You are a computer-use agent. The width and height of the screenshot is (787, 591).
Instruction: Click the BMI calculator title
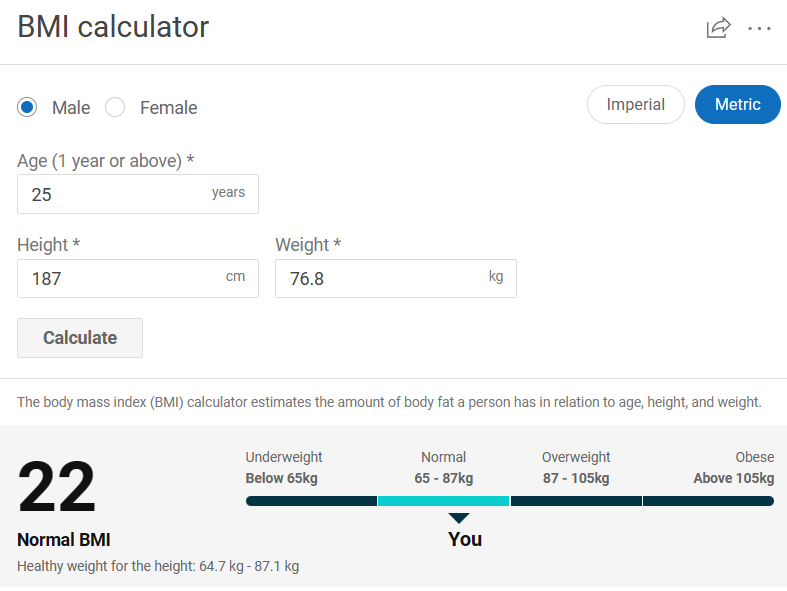pos(113,27)
